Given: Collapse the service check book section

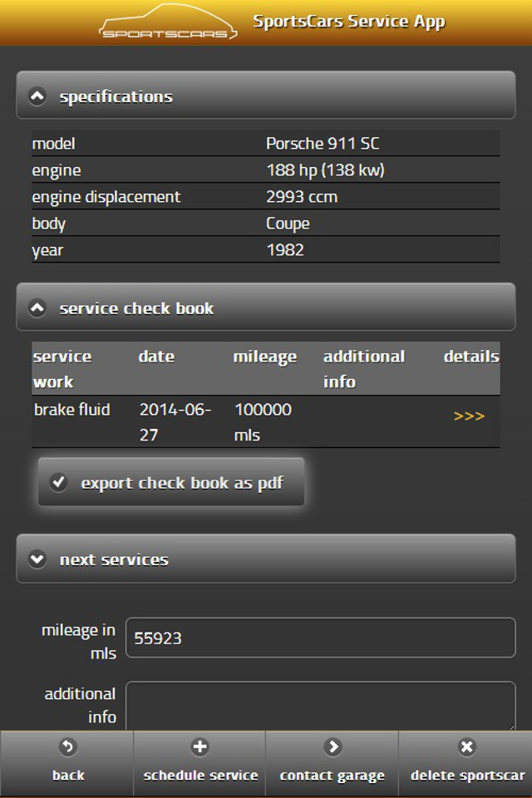Looking at the screenshot, I should click(x=266, y=307).
